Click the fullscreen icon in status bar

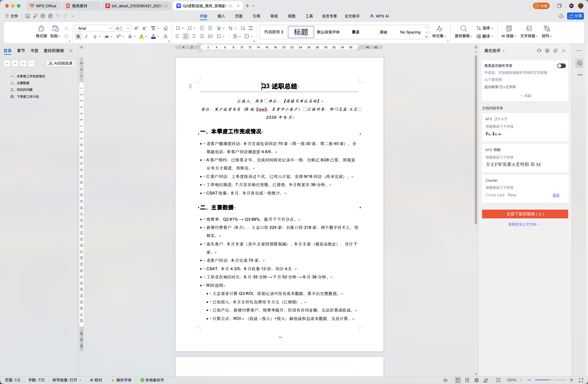(x=581, y=380)
